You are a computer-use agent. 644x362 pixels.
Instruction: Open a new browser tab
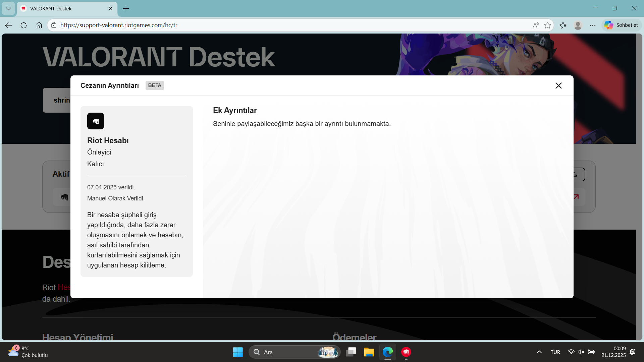(x=126, y=9)
